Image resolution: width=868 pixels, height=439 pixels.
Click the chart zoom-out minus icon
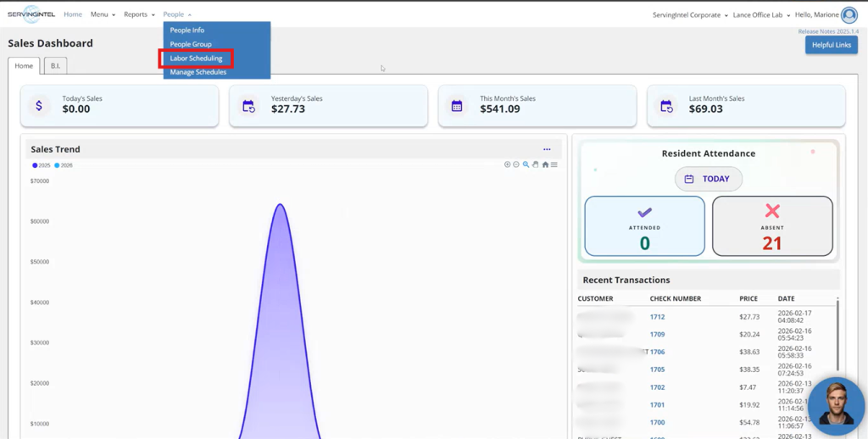coord(516,164)
